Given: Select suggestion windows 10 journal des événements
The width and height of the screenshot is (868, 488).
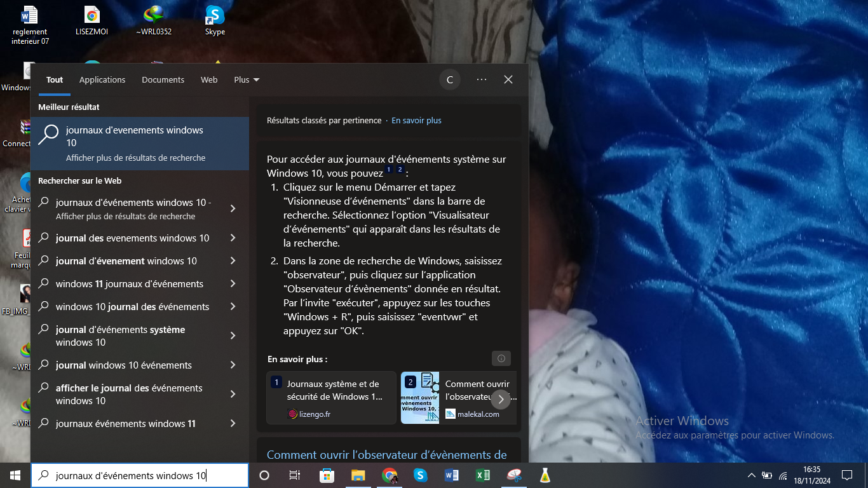Looking at the screenshot, I should 132,306.
